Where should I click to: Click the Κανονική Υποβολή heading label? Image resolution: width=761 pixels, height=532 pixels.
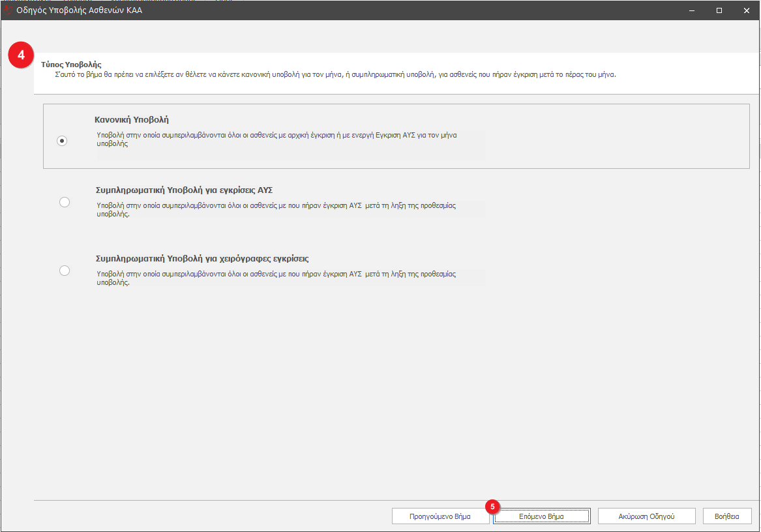point(132,120)
